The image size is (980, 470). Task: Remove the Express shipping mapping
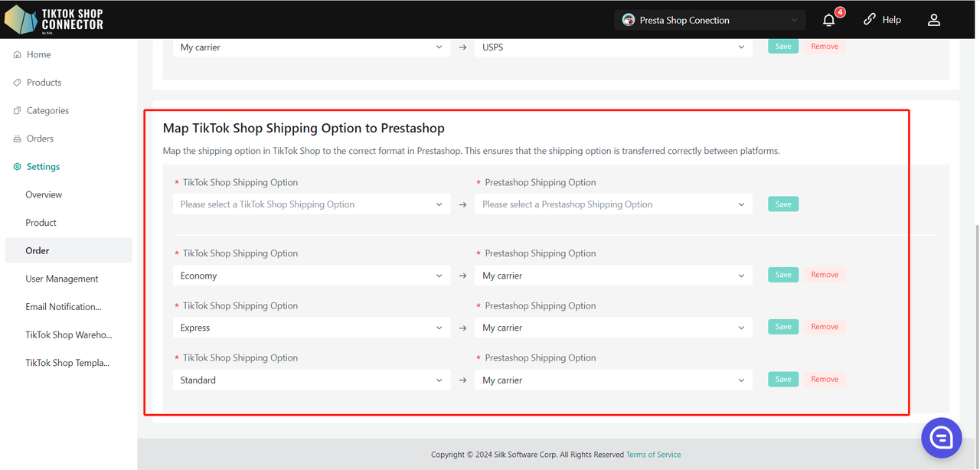(x=825, y=327)
